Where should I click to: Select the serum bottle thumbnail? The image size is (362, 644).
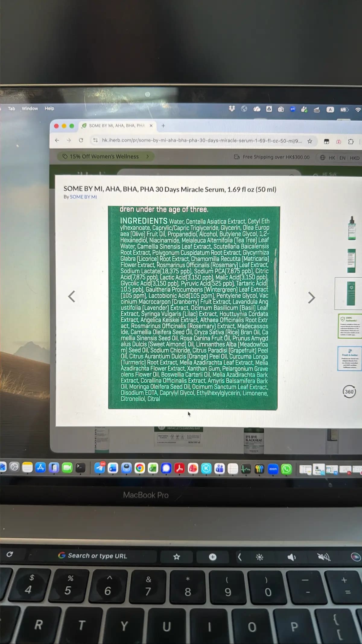point(351,228)
